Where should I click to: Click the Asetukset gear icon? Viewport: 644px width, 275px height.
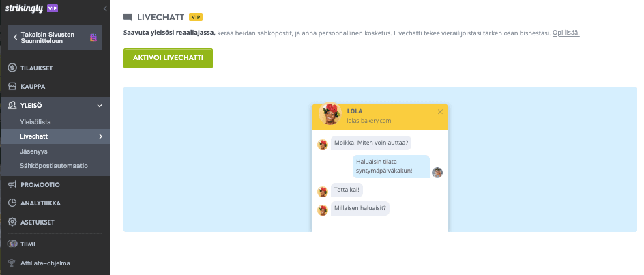12,222
